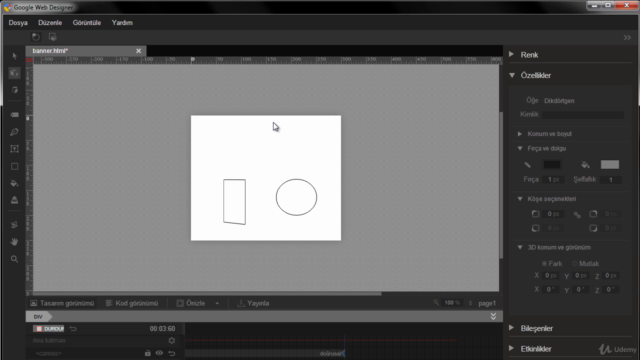Select the Tag tool
The width and height of the screenshot is (640, 360).
[15, 115]
